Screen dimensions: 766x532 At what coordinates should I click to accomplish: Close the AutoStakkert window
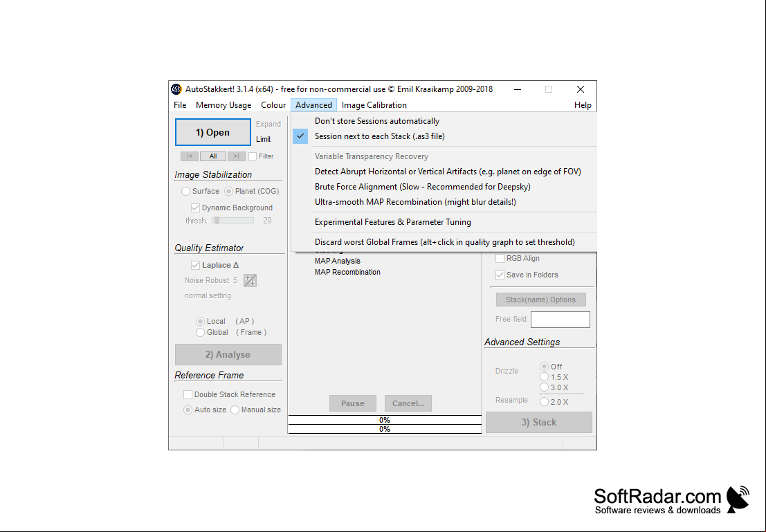(x=581, y=89)
